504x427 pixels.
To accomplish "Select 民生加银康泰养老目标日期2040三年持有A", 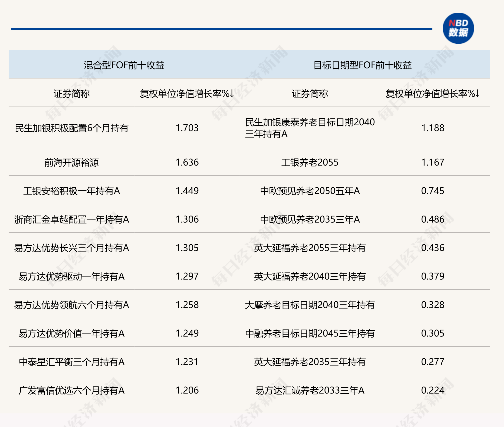I will click(310, 128).
